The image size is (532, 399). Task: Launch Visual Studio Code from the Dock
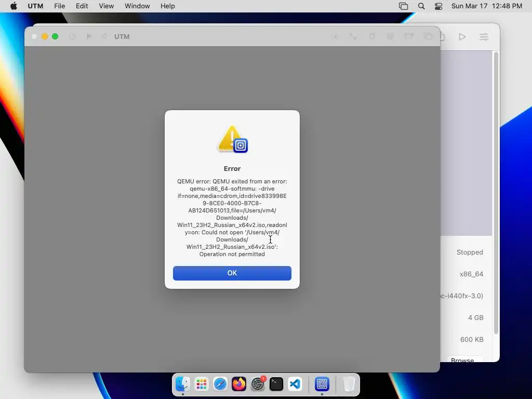(x=295, y=384)
